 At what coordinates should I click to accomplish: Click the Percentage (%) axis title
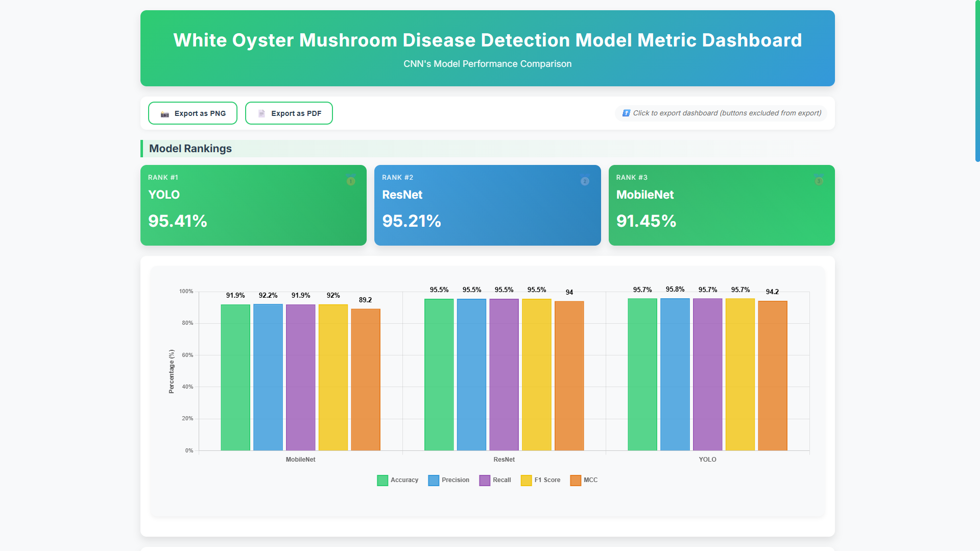pyautogui.click(x=172, y=371)
